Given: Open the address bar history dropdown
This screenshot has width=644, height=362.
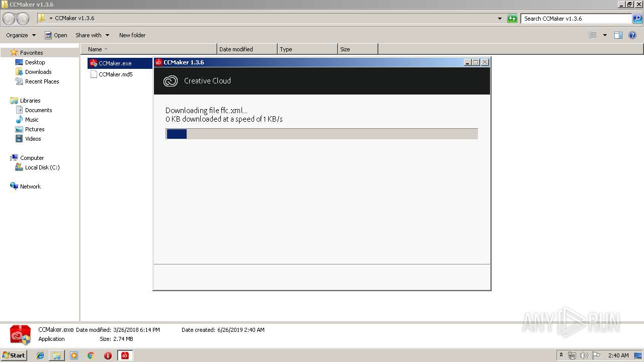Looking at the screenshot, I should [x=500, y=19].
